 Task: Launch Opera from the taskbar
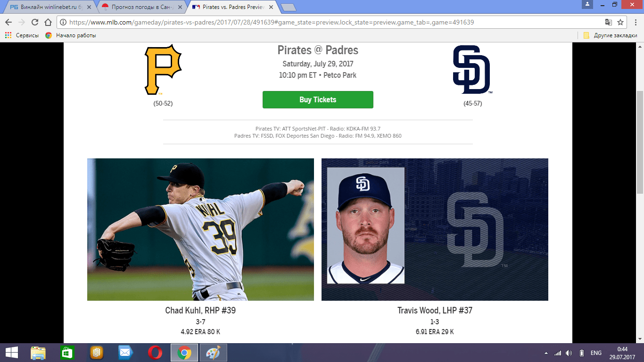[x=155, y=353]
